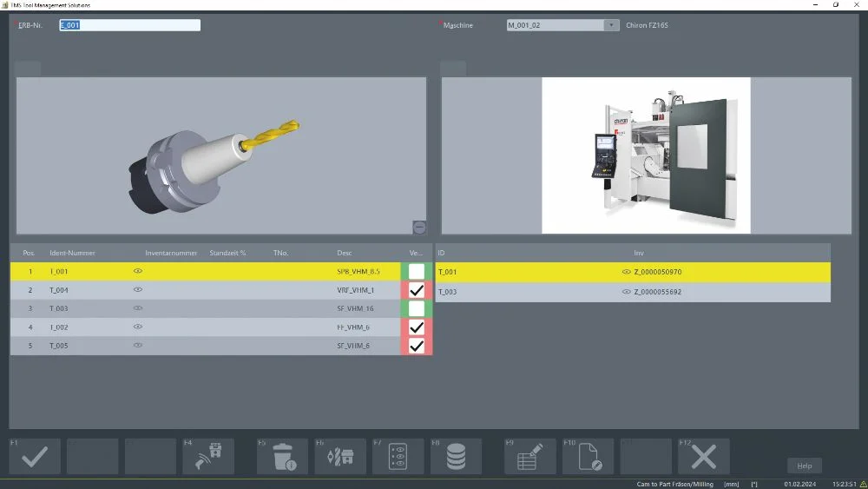
Task: Click the F12 cancel X button
Action: coord(704,457)
